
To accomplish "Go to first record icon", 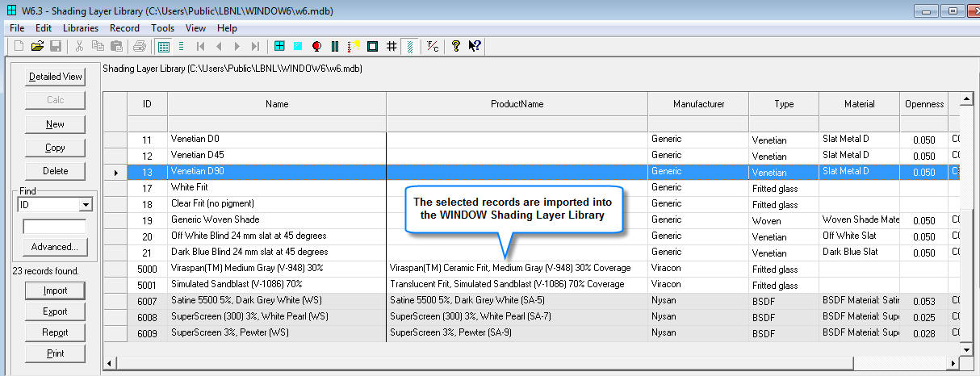I will point(200,46).
